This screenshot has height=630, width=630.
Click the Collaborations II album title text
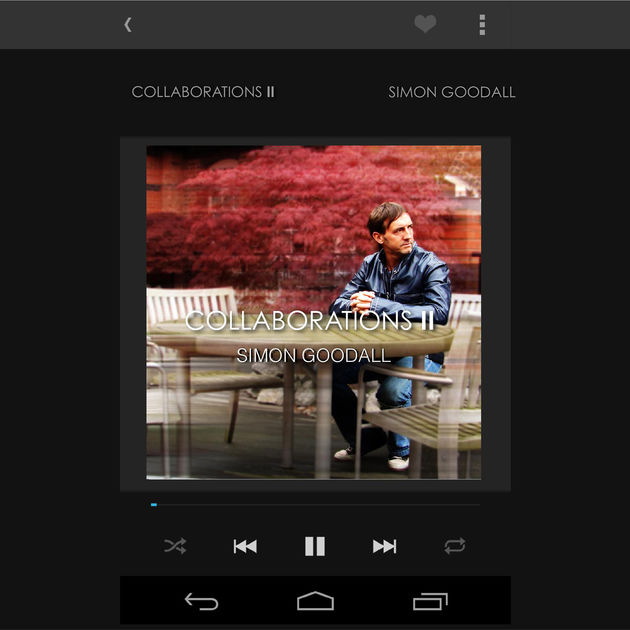[x=203, y=92]
